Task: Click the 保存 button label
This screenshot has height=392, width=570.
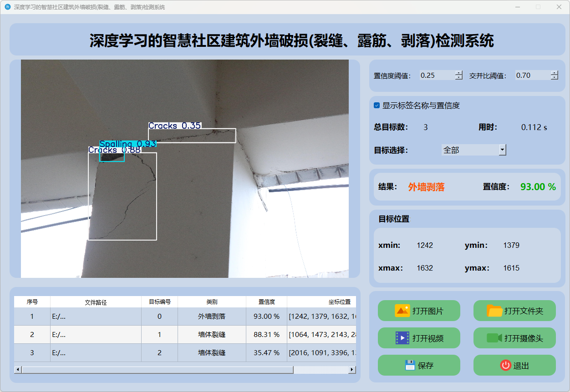Action: (426, 366)
